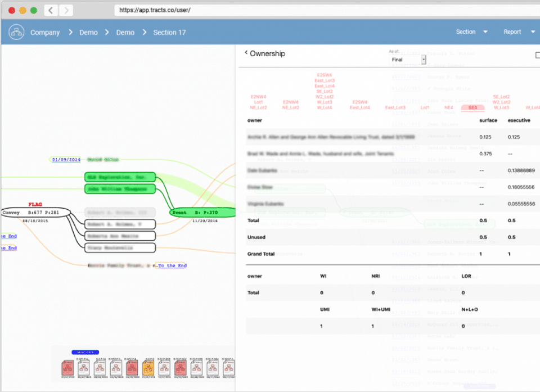Screen dimensions: 540x392
Task: Click the Unused row label
Action: (256, 237)
